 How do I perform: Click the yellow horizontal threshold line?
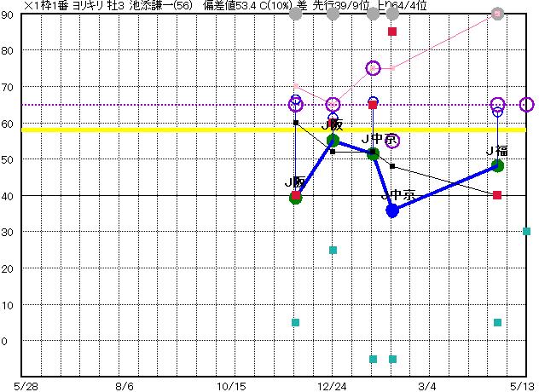171,130
